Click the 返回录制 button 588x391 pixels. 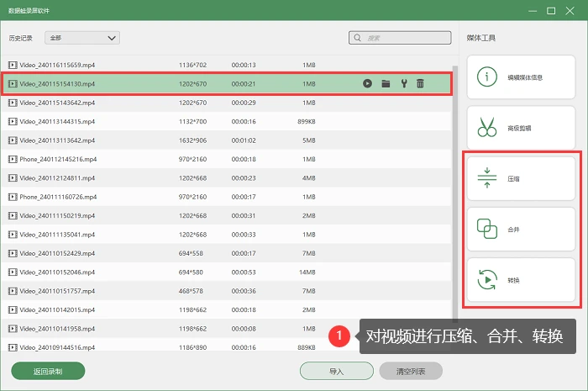tap(48, 371)
